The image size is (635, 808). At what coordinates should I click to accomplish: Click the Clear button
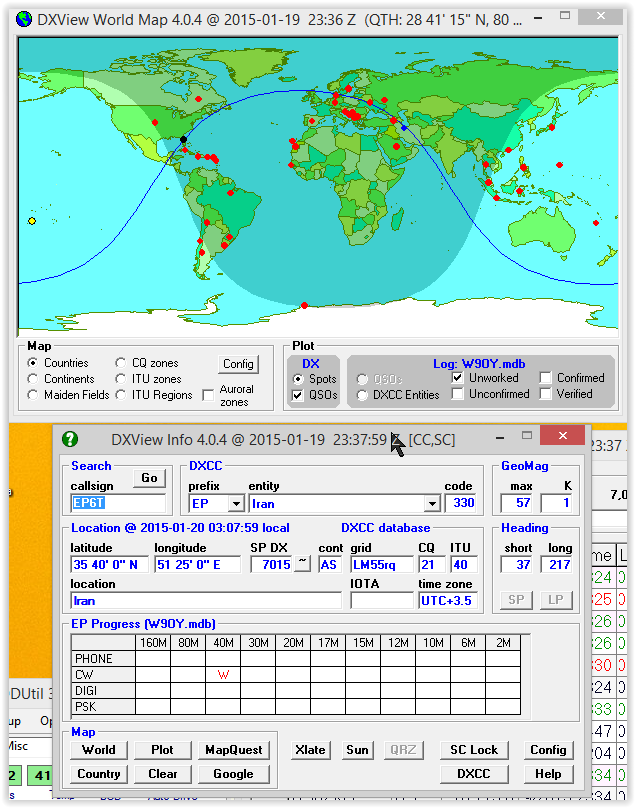click(x=162, y=774)
